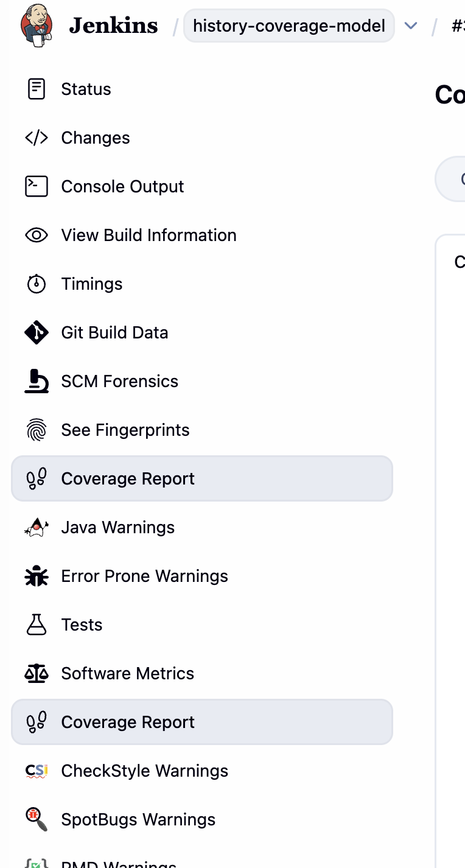This screenshot has height=868, width=465.
Task: Open Tests via the flask icon
Action: [x=37, y=625]
